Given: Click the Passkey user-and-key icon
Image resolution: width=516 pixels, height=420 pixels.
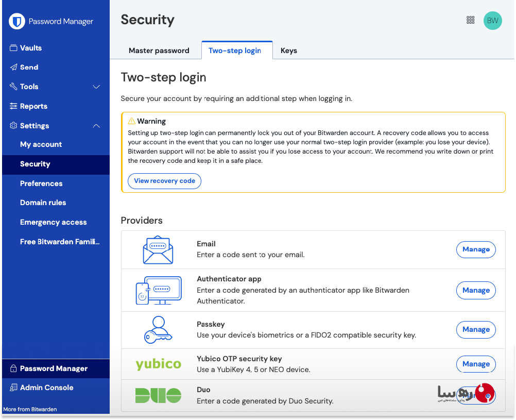Looking at the screenshot, I should pyautogui.click(x=158, y=330).
